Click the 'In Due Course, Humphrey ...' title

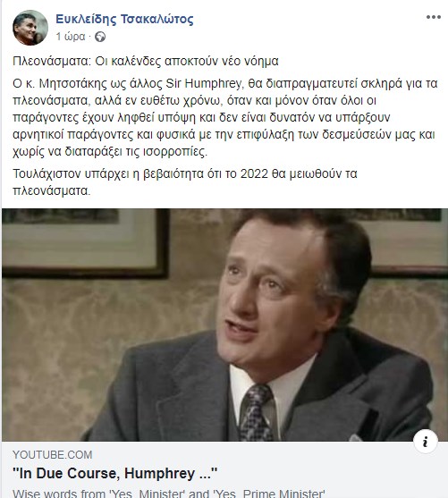(x=115, y=473)
